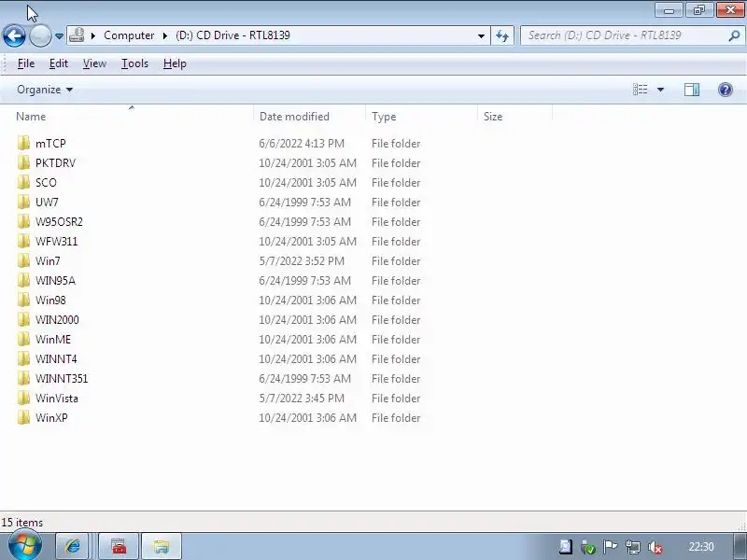This screenshot has width=747, height=560.
Task: Restore down the Explorer window
Action: [698, 10]
